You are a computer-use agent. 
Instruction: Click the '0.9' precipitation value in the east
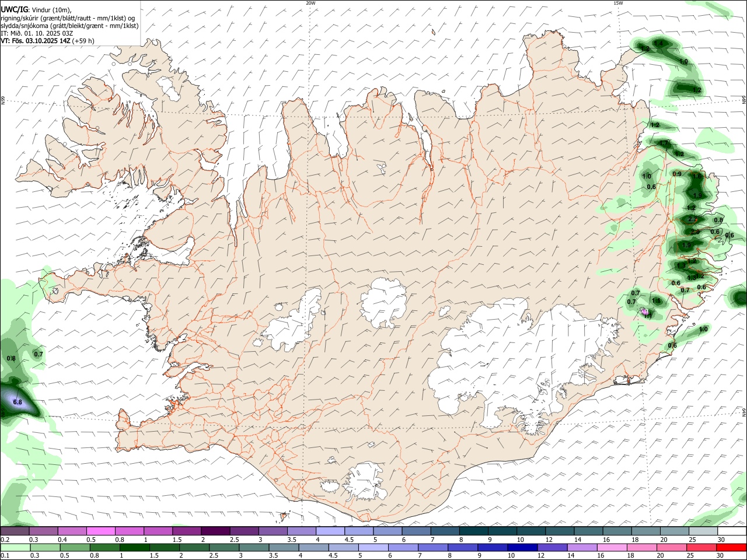pyautogui.click(x=677, y=174)
